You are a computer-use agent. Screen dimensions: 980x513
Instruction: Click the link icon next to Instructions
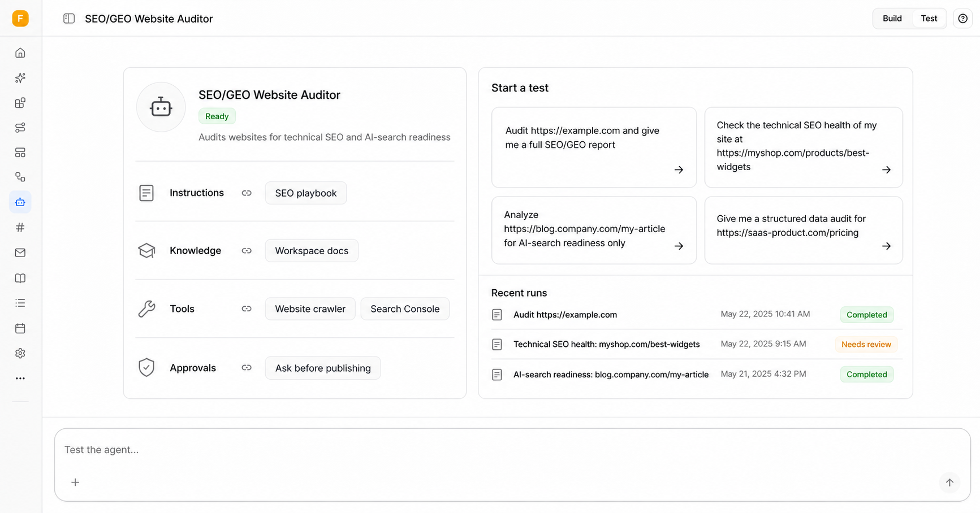(x=247, y=193)
